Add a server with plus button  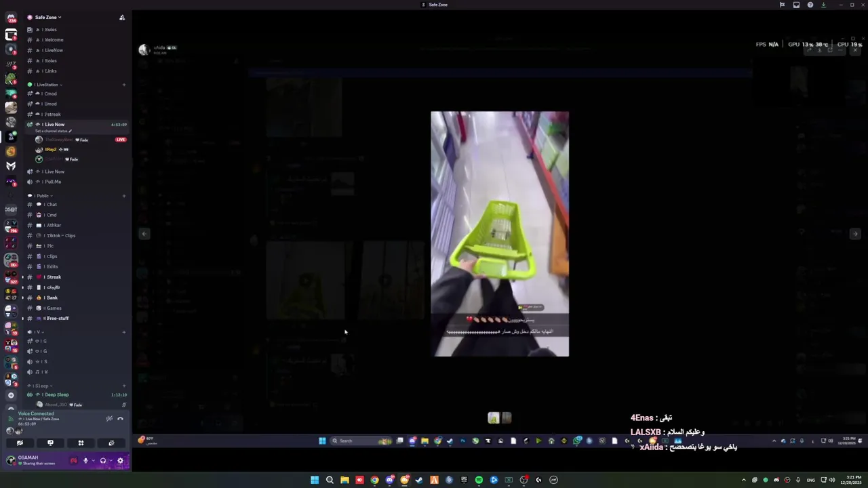11,394
